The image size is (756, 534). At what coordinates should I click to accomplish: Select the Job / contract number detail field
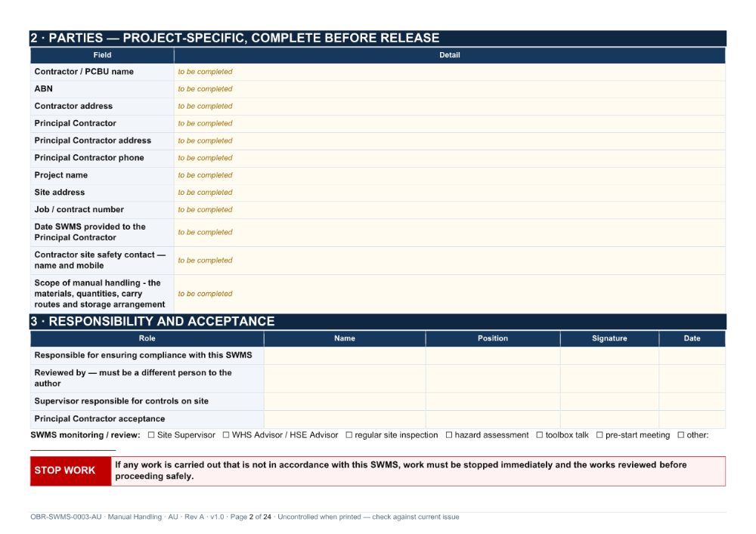click(x=449, y=210)
